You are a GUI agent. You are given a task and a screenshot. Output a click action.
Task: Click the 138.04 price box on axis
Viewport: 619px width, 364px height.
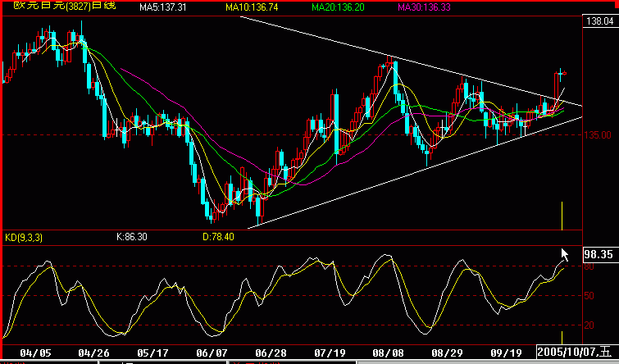pos(599,21)
